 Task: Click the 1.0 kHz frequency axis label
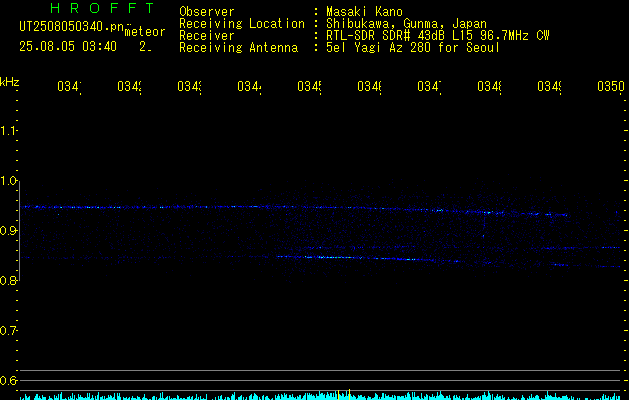tap(8, 180)
